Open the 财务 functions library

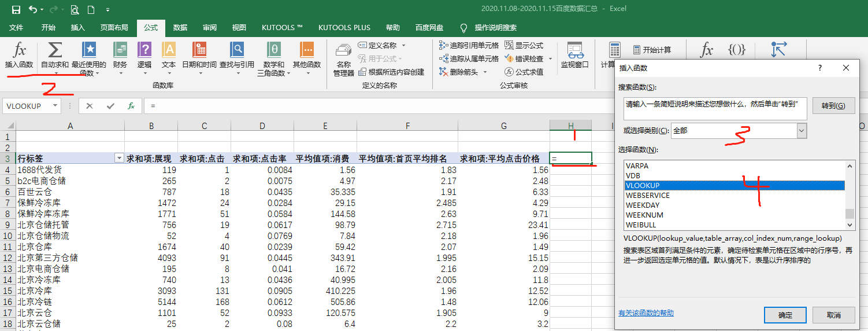[x=120, y=56]
